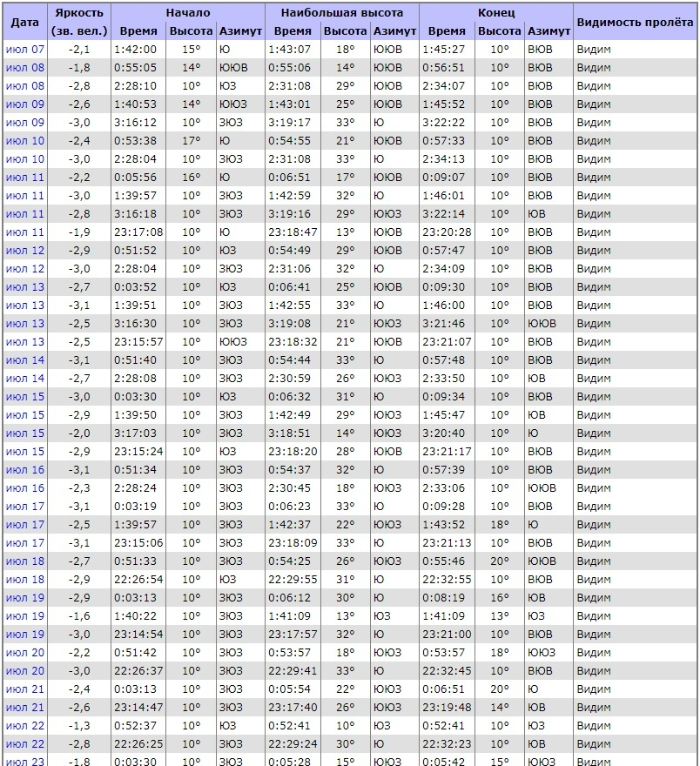Select brightness value -1,6
Screen dimensions: 700x766
click(x=79, y=616)
